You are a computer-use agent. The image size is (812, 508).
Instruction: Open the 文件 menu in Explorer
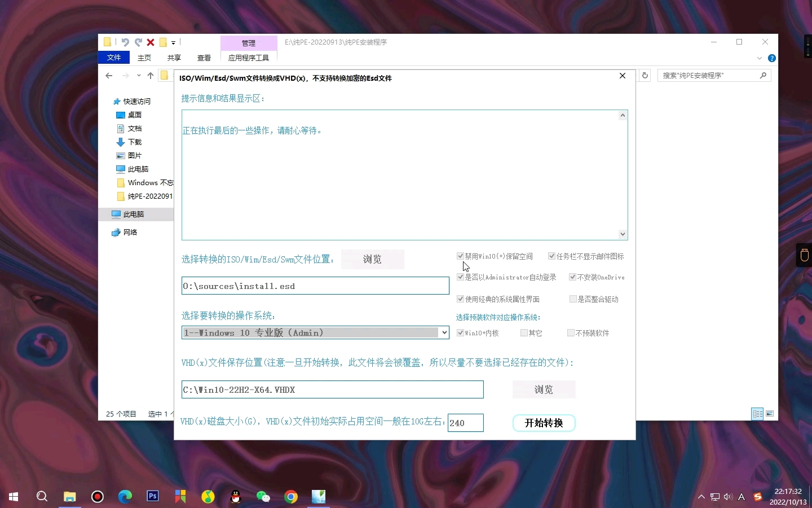pyautogui.click(x=114, y=58)
